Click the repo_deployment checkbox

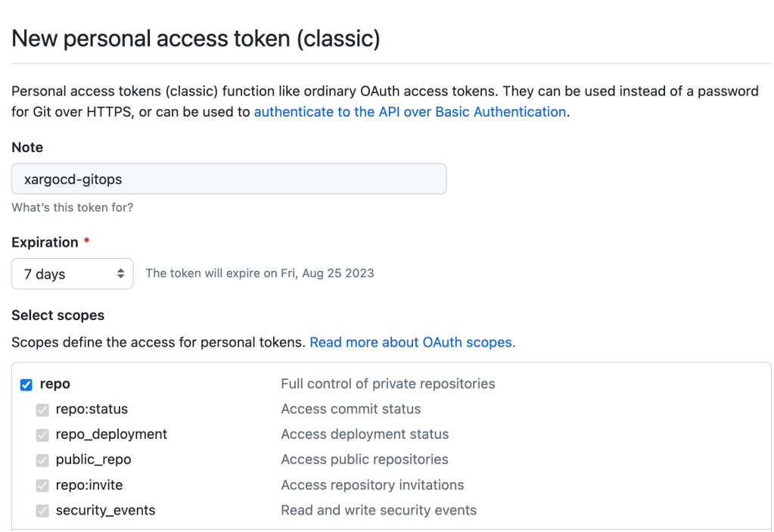pos(42,435)
